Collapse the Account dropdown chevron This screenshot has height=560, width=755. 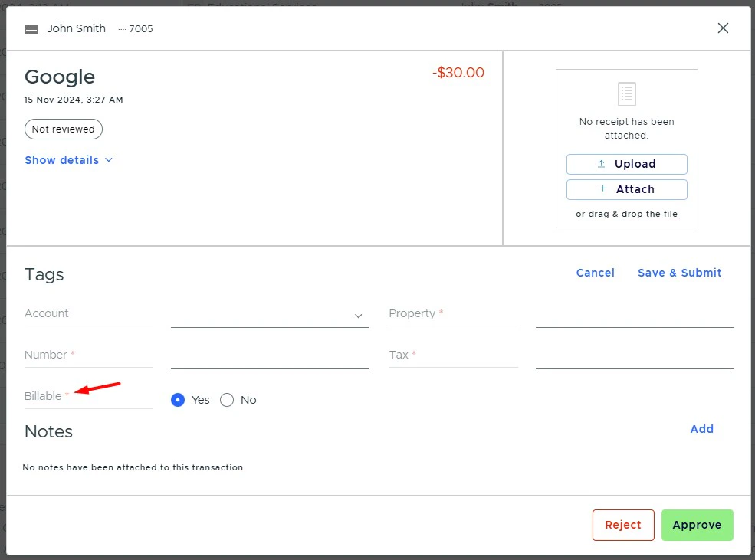[358, 316]
